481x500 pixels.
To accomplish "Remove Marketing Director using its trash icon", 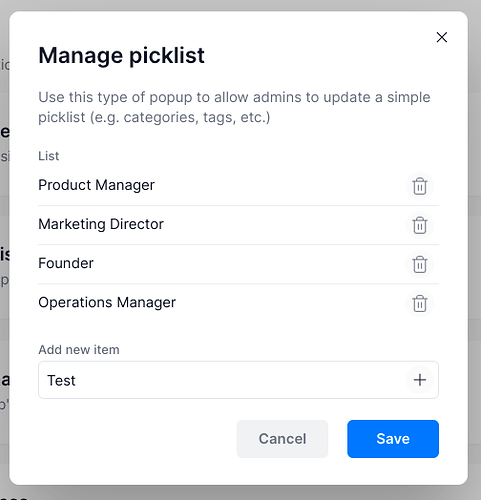I will pos(420,225).
